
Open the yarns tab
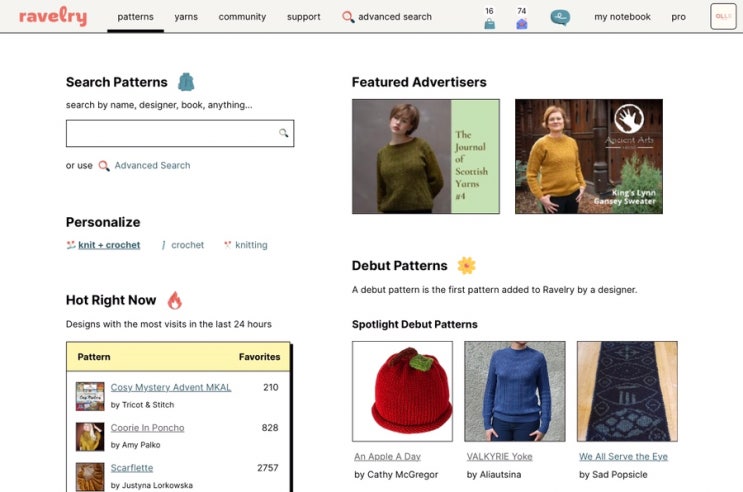point(186,17)
